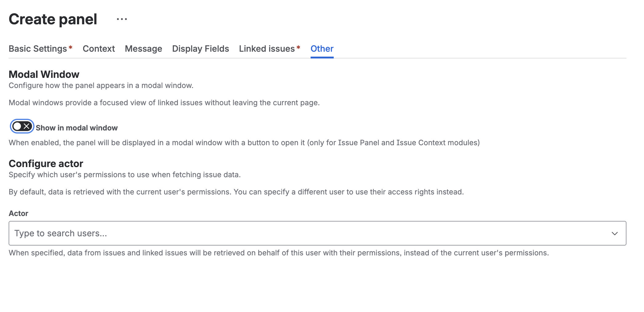The width and height of the screenshot is (644, 312).
Task: Click the "Create panel" page title
Action: [52, 19]
